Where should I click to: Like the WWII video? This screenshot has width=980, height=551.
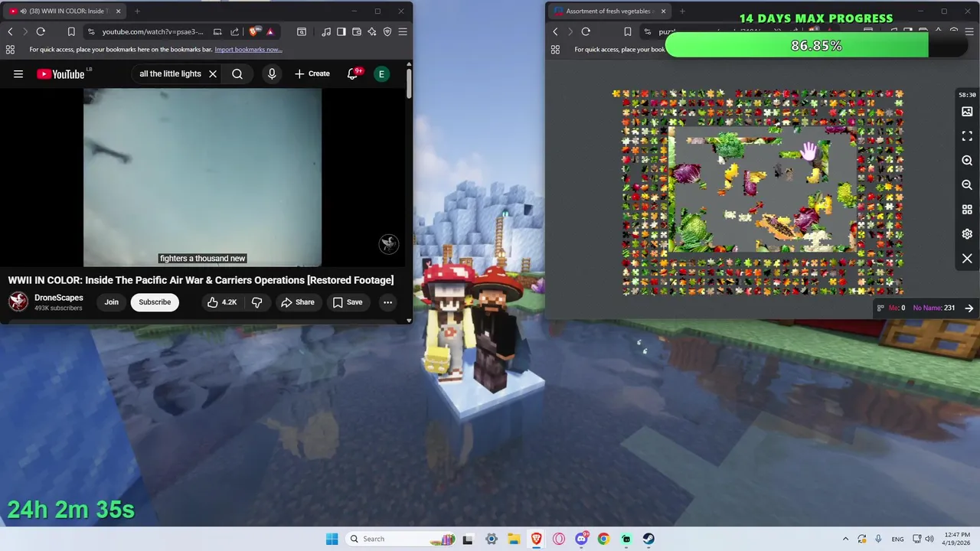(x=222, y=302)
